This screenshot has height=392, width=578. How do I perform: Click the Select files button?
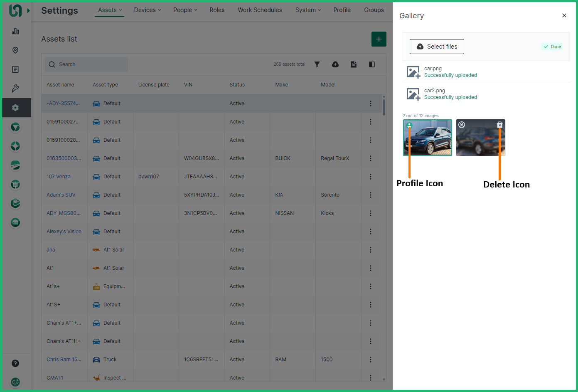(437, 47)
